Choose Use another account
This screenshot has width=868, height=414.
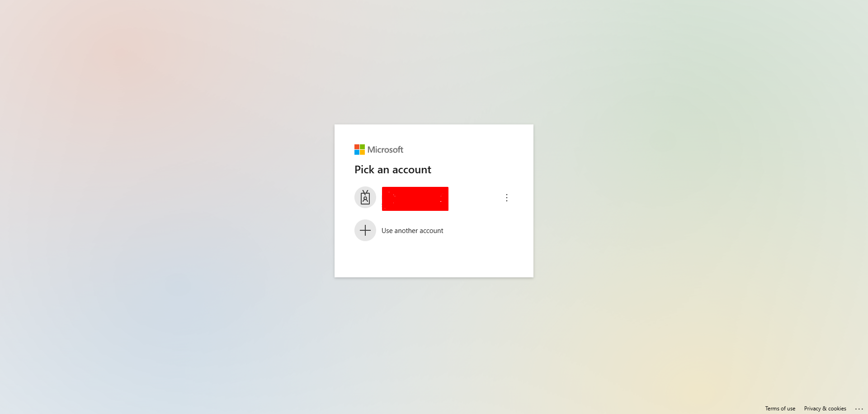[x=412, y=231]
